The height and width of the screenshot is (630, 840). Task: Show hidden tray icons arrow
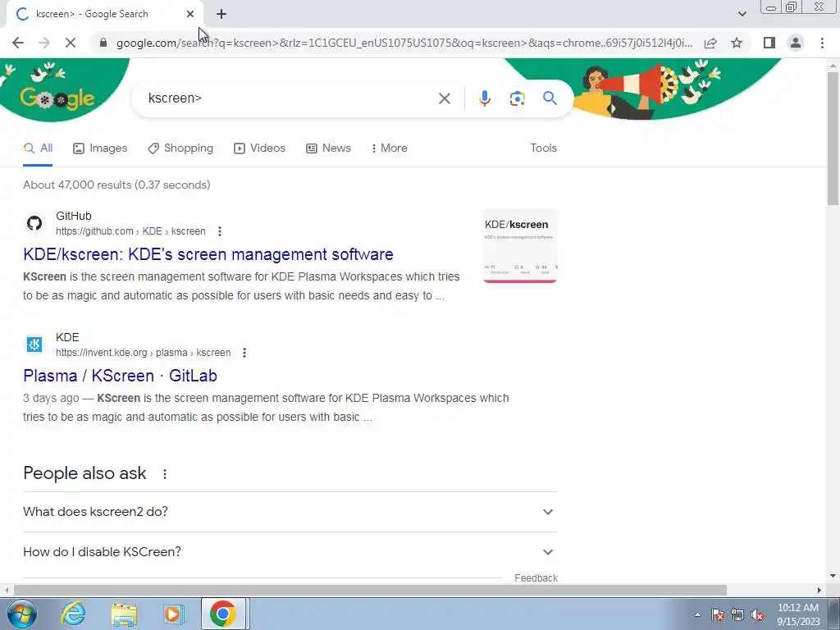[697, 614]
